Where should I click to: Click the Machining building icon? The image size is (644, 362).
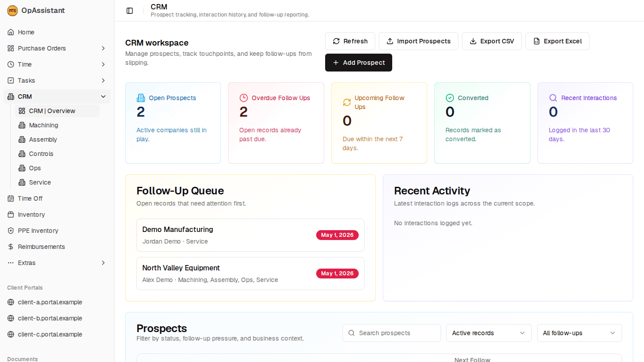(x=22, y=125)
